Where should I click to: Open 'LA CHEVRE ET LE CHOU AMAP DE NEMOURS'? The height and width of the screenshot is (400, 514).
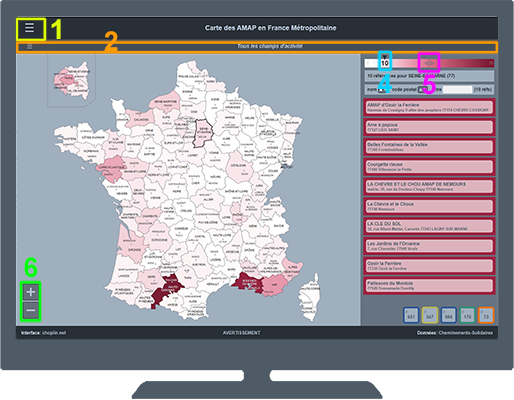point(429,187)
